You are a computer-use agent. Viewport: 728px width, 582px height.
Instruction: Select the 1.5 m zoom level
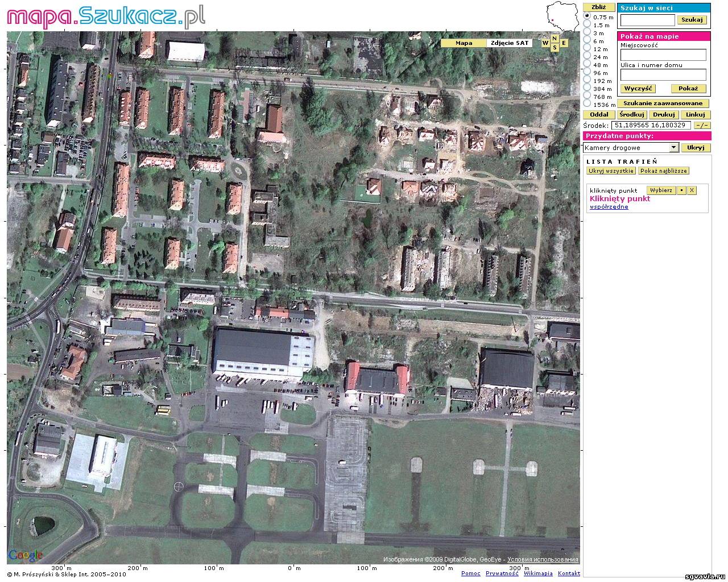(x=587, y=25)
